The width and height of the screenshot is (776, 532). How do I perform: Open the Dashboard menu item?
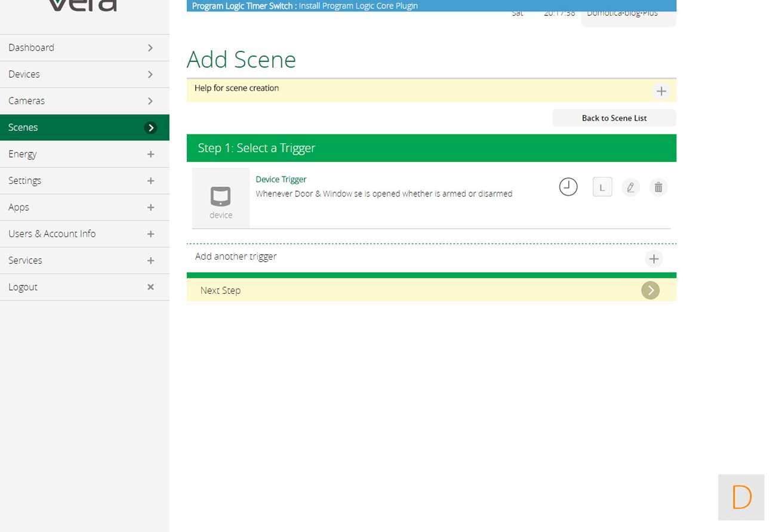tap(31, 48)
